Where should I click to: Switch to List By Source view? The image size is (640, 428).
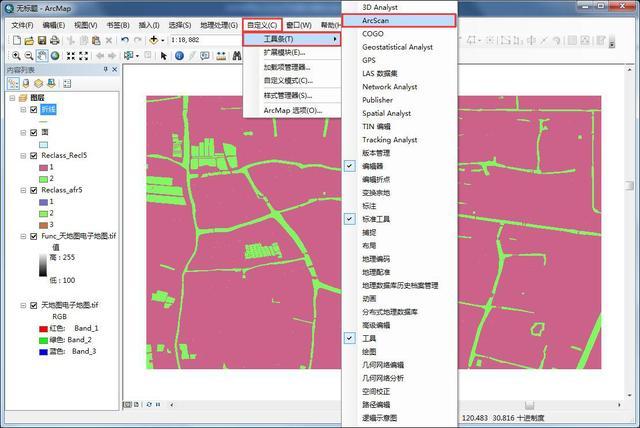pos(26,84)
